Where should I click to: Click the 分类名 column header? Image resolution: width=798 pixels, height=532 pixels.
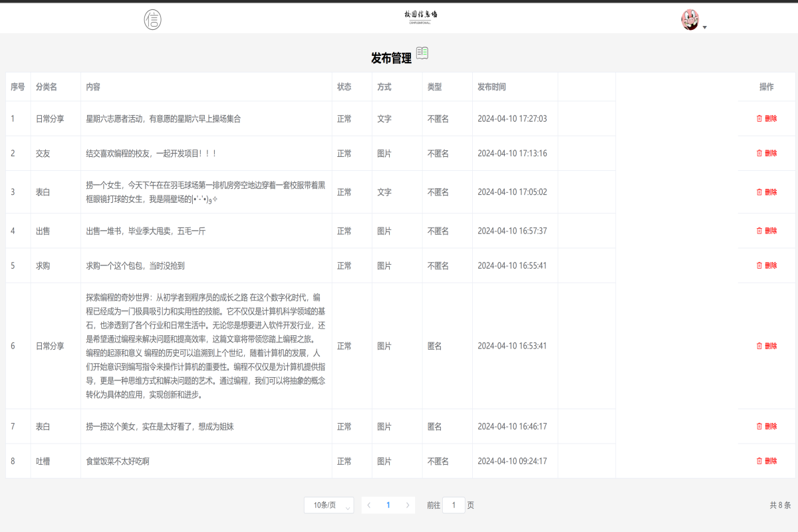(47, 87)
